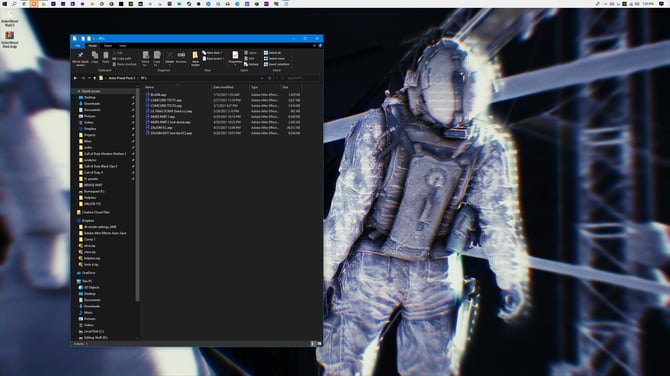Click Anim Preset Pack 3 breadcrumb
This screenshot has width=670, height=376.
point(122,78)
